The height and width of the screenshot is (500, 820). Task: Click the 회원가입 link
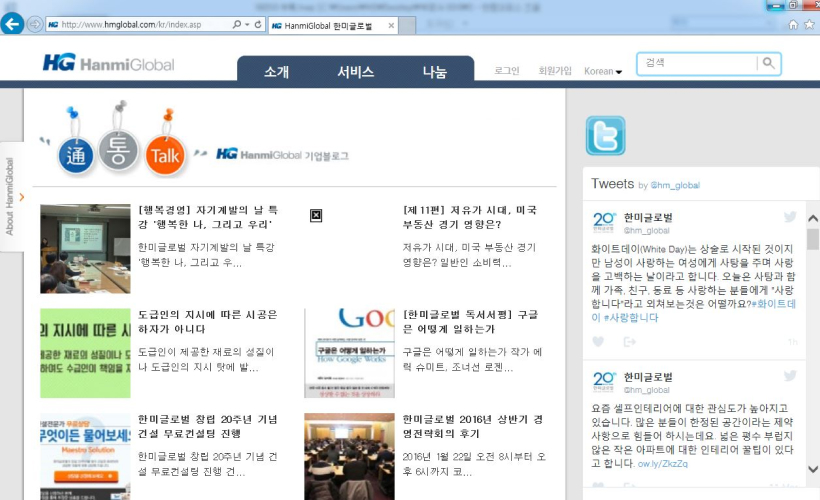(x=555, y=71)
